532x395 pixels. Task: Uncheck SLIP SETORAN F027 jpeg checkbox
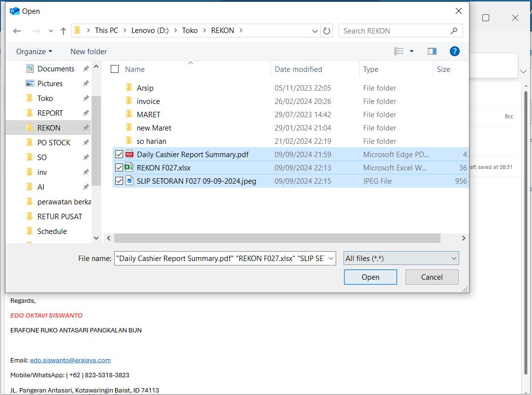coord(119,181)
